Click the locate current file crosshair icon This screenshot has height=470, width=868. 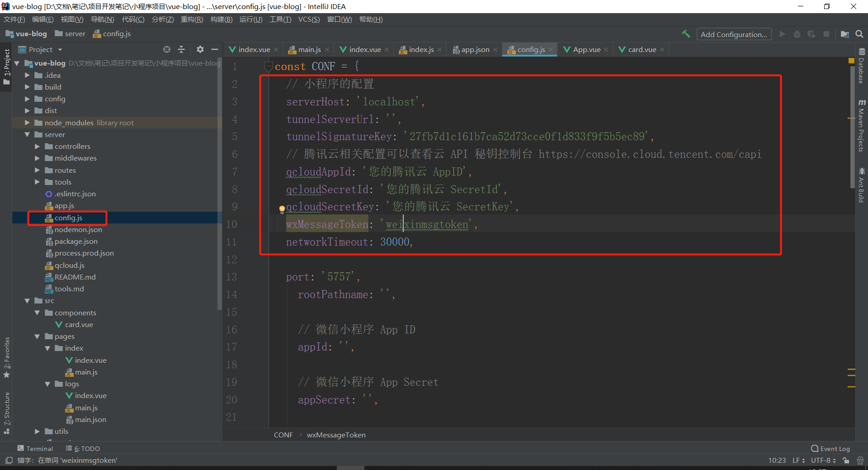pos(167,49)
